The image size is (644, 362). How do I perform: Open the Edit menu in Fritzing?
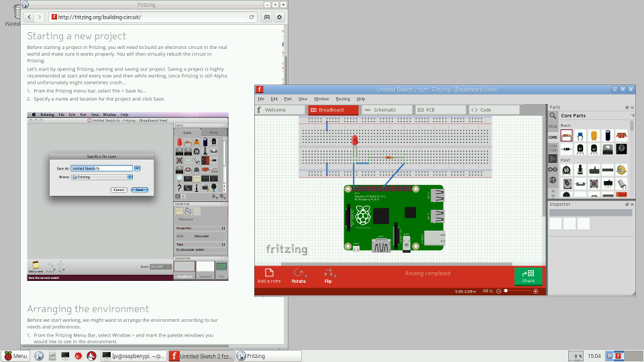274,99
